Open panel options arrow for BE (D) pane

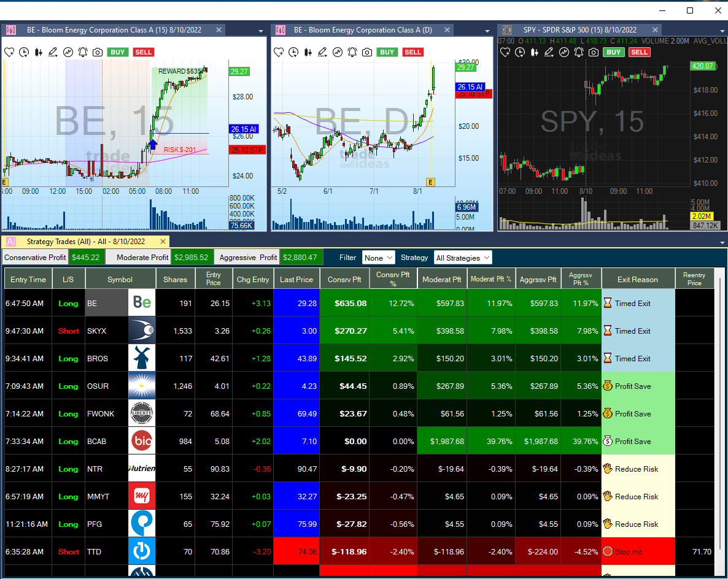coord(487,31)
